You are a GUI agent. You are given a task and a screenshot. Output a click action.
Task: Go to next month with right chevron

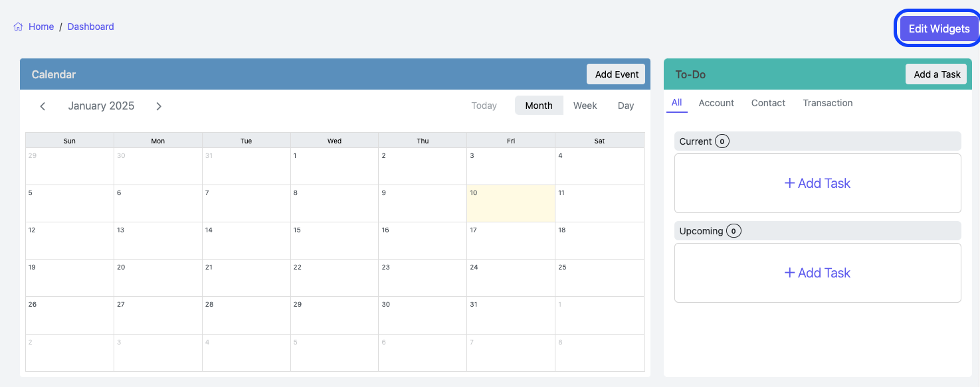coord(159,106)
